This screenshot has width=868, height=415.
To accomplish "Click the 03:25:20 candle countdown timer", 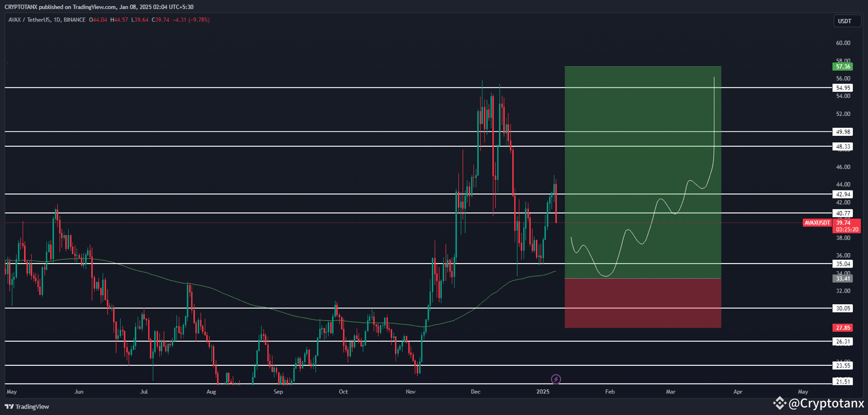I will click(847, 230).
